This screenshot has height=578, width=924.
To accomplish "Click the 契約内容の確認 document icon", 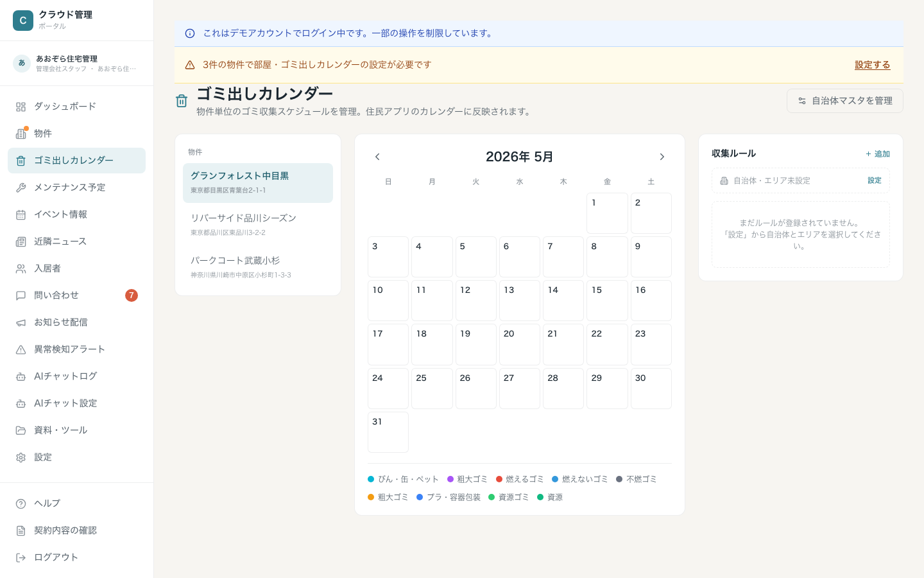I will [21, 530].
